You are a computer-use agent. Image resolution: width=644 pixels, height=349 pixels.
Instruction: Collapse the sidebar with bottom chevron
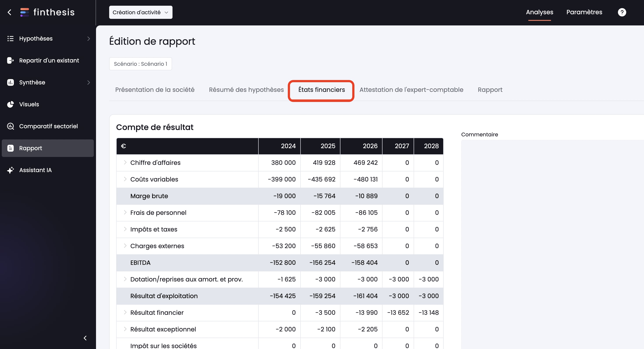point(85,338)
